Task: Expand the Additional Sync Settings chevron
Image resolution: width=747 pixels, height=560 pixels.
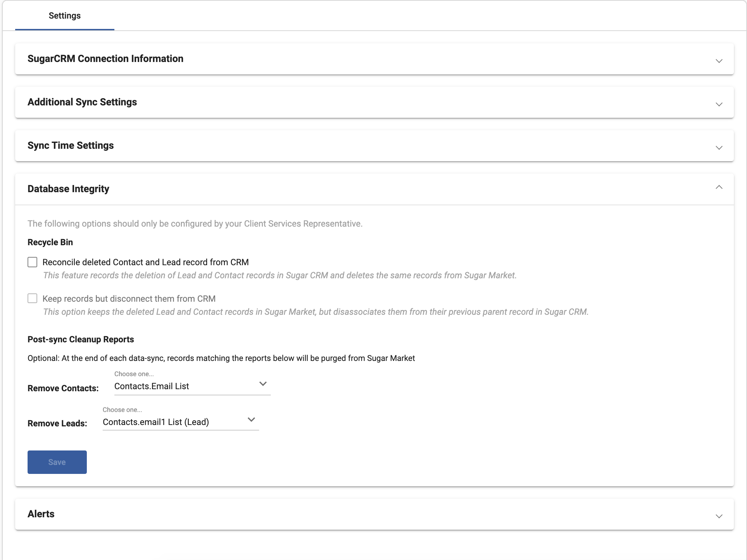Action: 719,104
